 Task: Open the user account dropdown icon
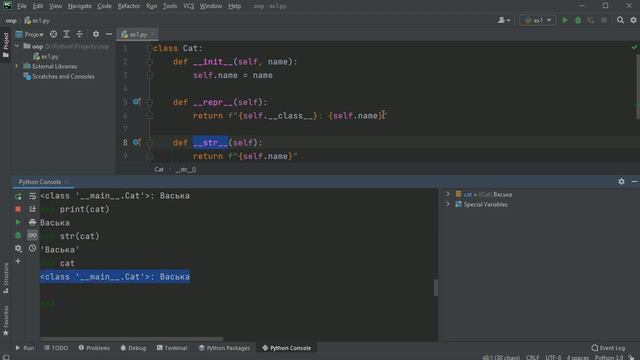pos(504,20)
